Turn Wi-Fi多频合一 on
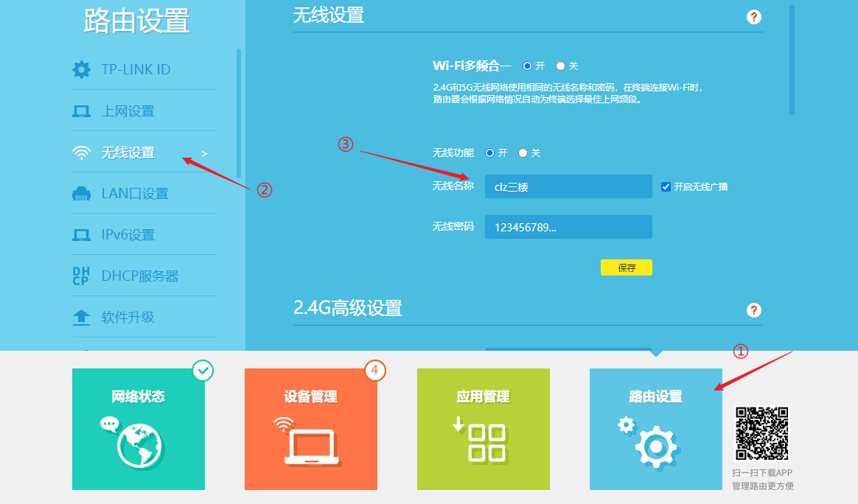Screen dimensions: 858x504 tap(528, 66)
